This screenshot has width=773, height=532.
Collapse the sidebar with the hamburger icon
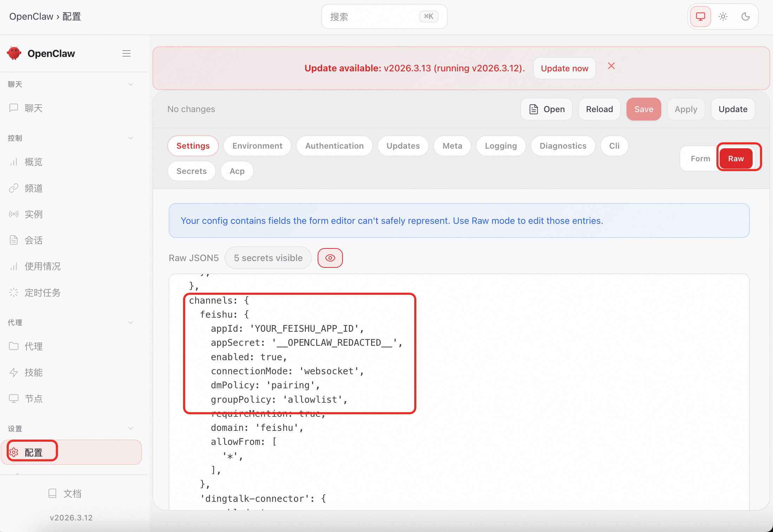126,53
